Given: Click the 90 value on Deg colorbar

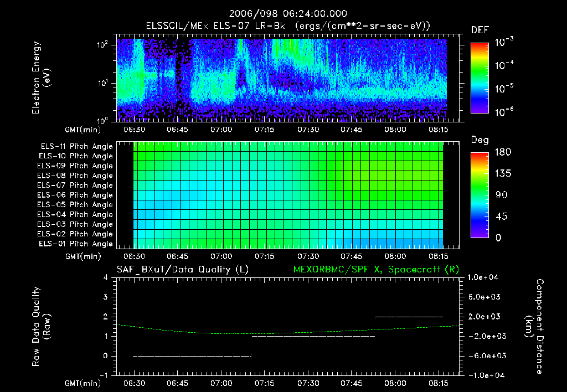Looking at the screenshot, I should pyautogui.click(x=502, y=195).
